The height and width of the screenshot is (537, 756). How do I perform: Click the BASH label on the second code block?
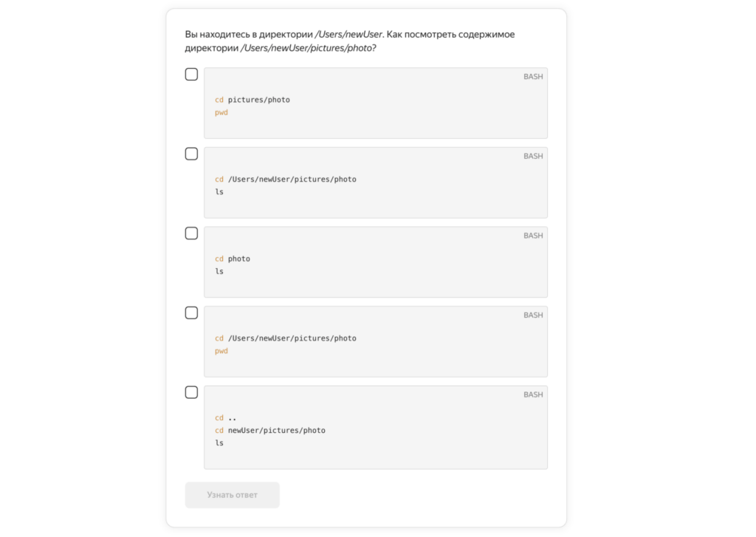click(533, 156)
